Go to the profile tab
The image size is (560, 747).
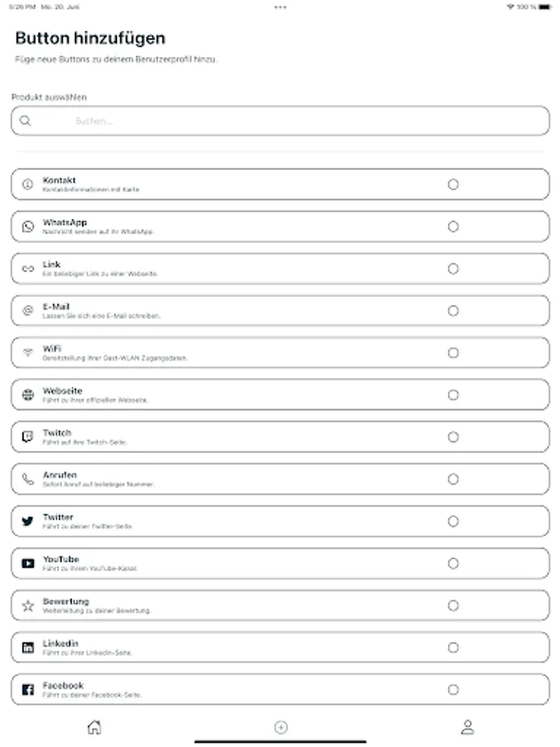tap(467, 728)
